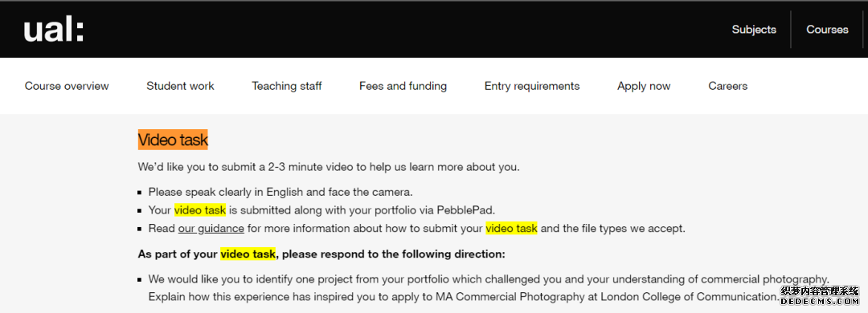Click 'Please speak clearly in English' bullet
The image size is (868, 313).
coord(280,193)
